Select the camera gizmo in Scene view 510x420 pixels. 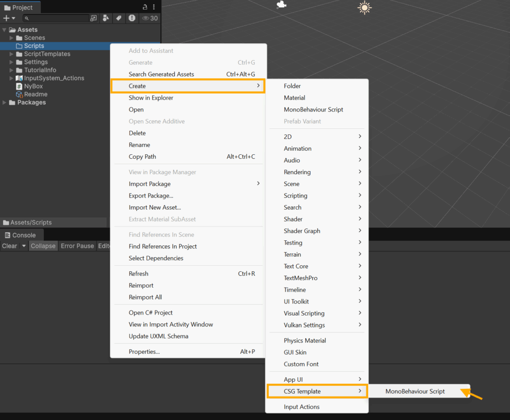pyautogui.click(x=281, y=4)
